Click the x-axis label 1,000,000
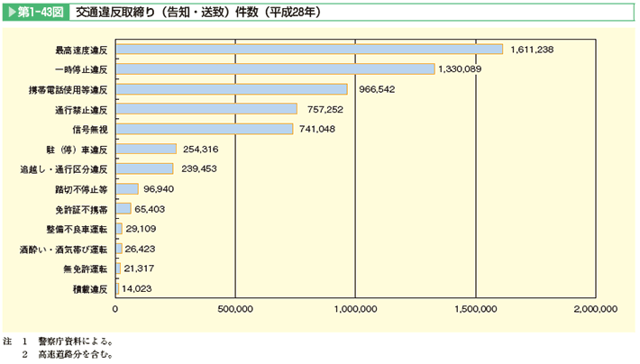Image resolution: width=640 pixels, height=364 pixels. (x=355, y=309)
